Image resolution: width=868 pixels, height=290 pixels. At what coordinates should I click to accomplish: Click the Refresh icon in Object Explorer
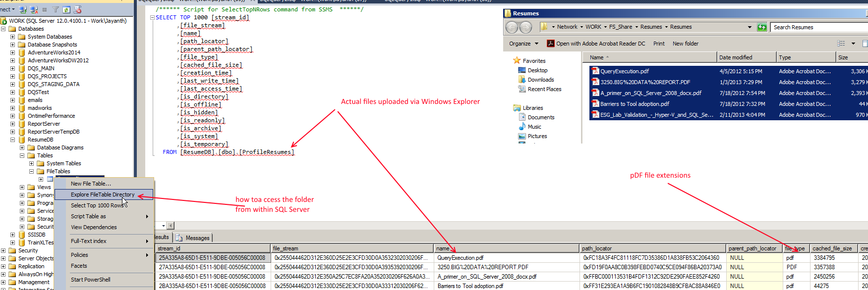click(66, 9)
